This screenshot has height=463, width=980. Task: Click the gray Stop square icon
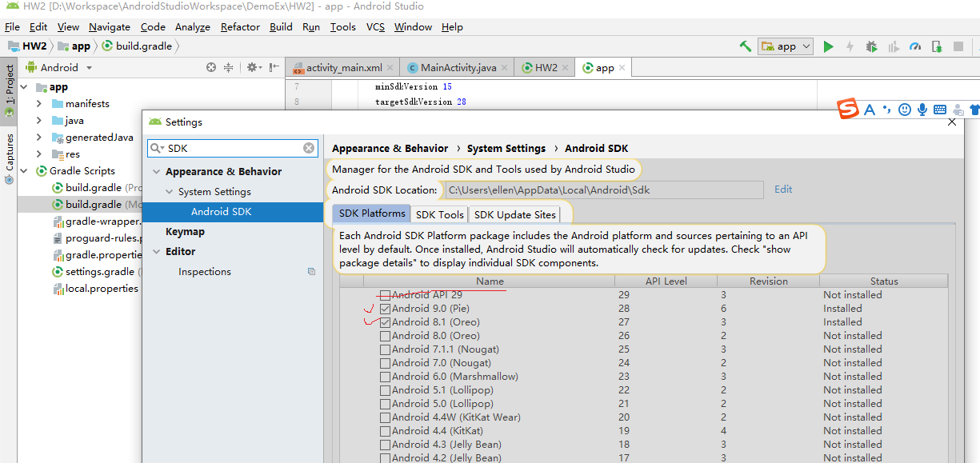click(958, 46)
